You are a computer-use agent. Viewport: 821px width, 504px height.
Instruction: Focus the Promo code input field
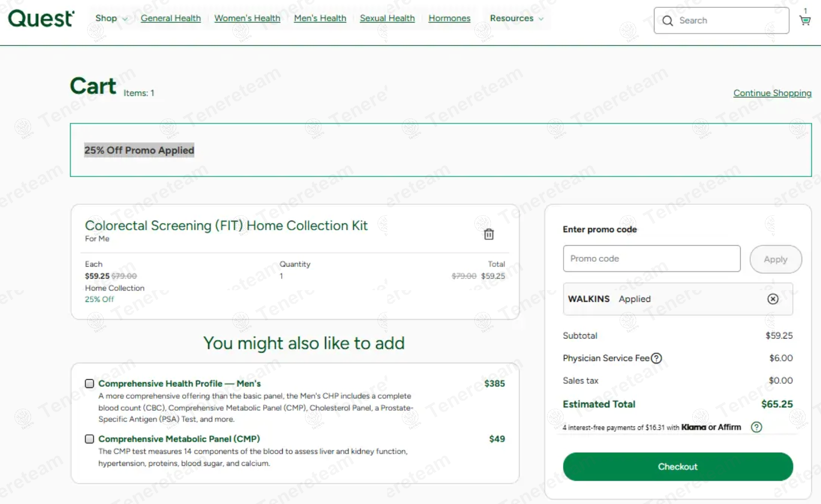pos(652,259)
